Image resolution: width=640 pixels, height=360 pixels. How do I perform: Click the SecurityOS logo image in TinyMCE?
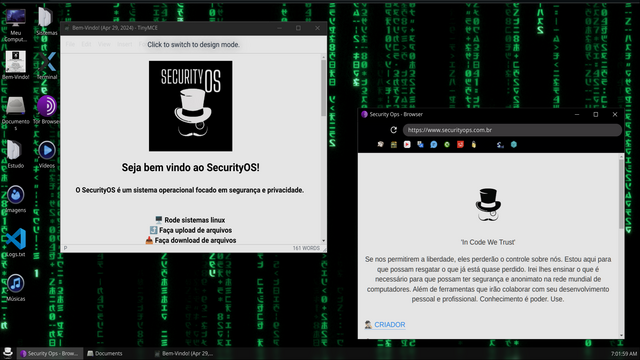(x=191, y=106)
